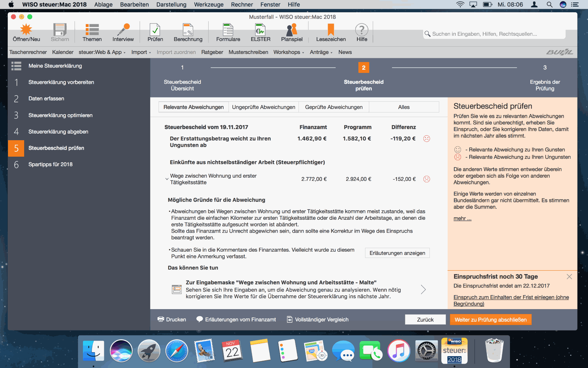
Task: Click the Wi-Fi status icon
Action: [460, 5]
